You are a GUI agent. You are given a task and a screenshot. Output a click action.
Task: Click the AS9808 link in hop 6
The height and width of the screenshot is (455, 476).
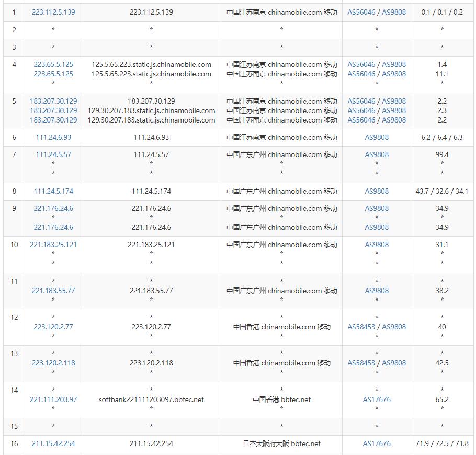point(377,137)
